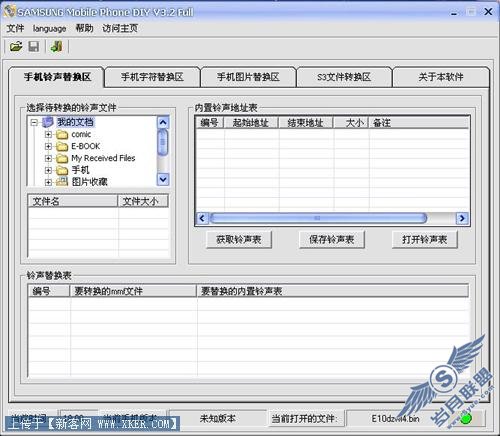Click the open file toolbar icon
This screenshot has width=500, height=436.
point(16,46)
